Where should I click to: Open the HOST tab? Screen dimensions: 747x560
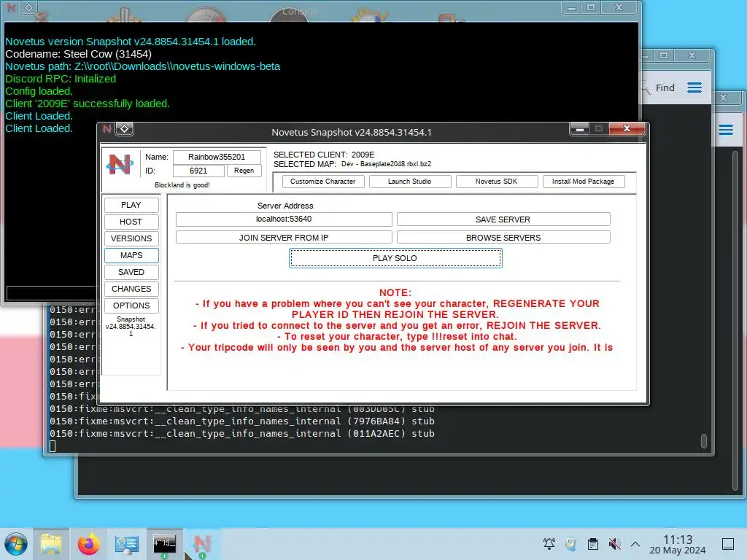pyautogui.click(x=131, y=222)
